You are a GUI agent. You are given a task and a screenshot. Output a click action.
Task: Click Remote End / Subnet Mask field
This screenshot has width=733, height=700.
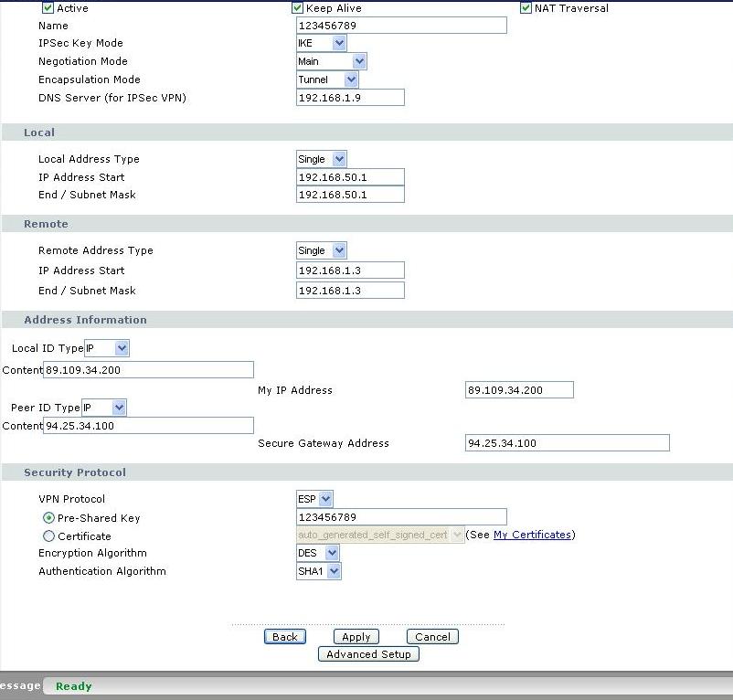pos(350,291)
